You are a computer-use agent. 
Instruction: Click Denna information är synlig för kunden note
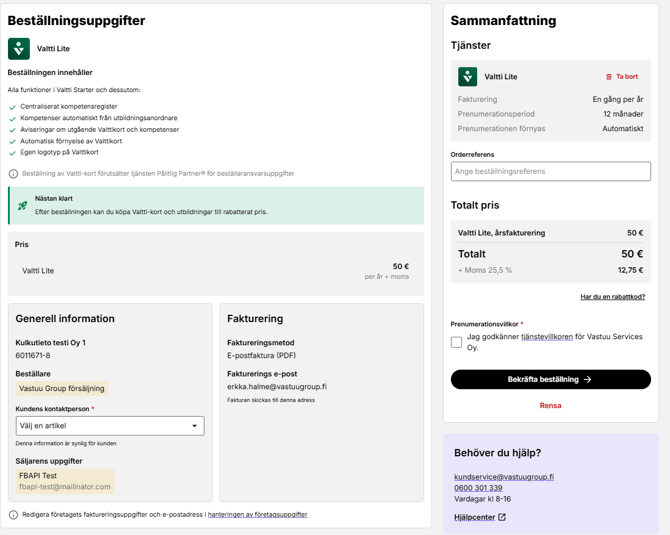coord(66,444)
